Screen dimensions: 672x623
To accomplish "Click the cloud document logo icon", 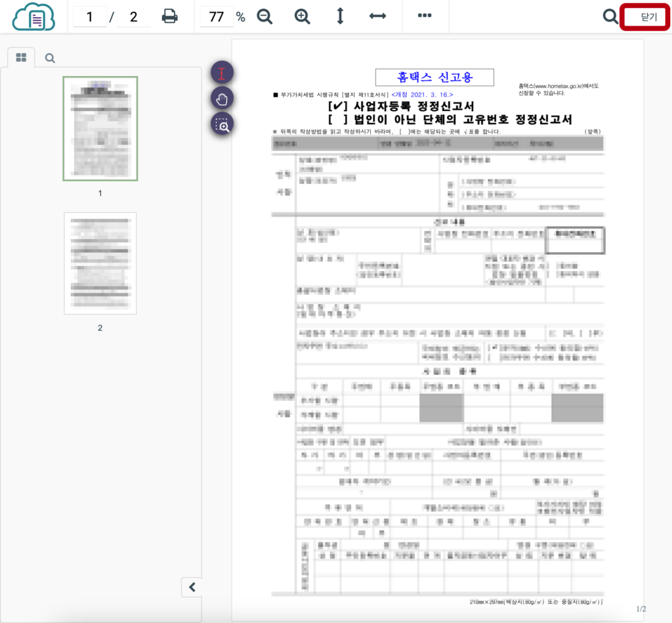I will coord(34,16).
